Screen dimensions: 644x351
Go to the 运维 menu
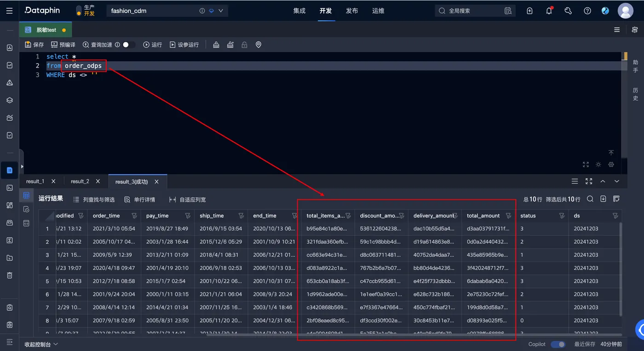378,11
